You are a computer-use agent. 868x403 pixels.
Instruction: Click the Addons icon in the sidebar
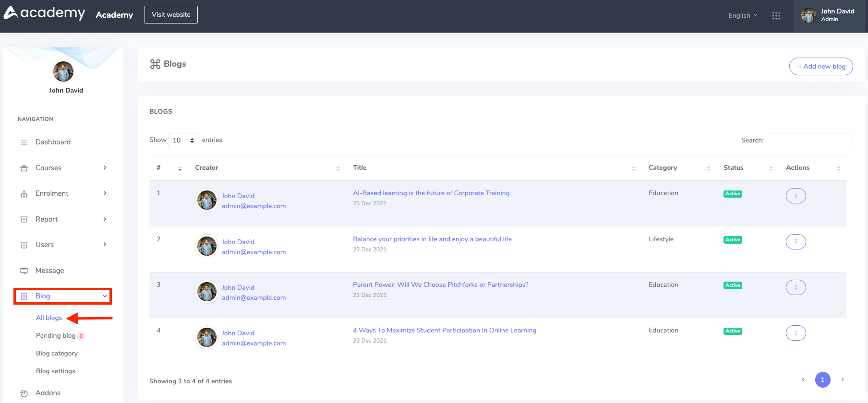pos(24,393)
